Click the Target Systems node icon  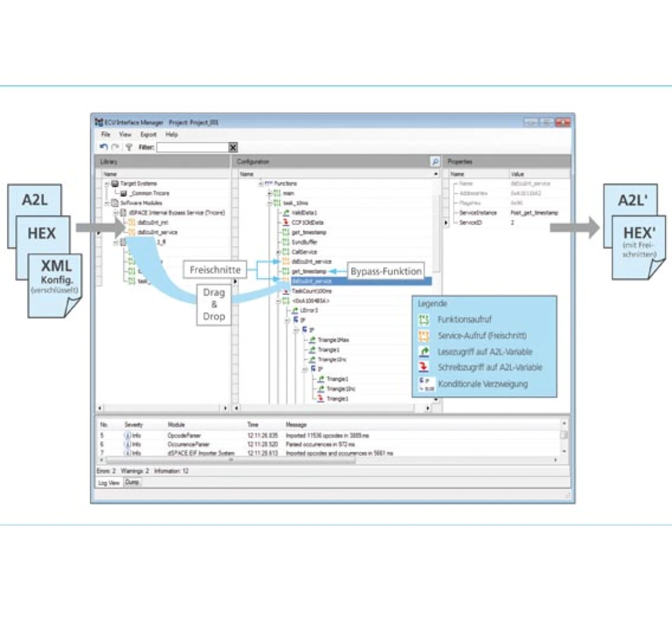(115, 184)
